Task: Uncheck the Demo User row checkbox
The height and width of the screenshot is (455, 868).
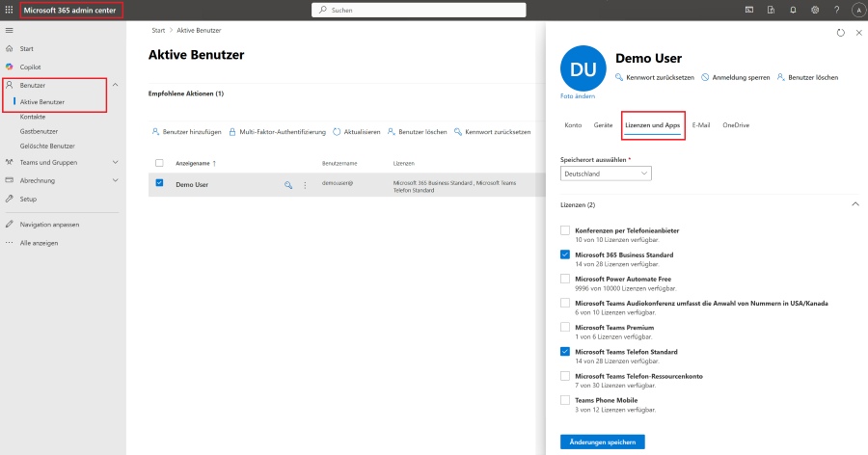Action: coord(159,182)
